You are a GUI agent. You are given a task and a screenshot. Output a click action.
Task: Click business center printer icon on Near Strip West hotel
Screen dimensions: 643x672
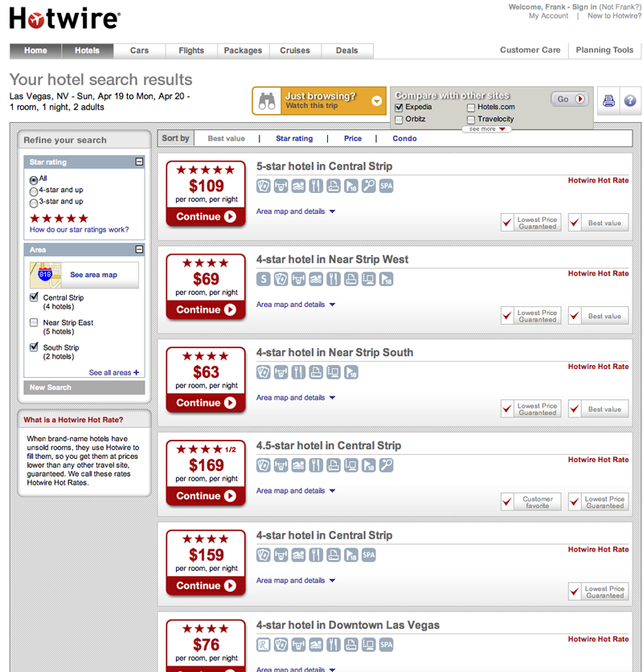click(351, 280)
